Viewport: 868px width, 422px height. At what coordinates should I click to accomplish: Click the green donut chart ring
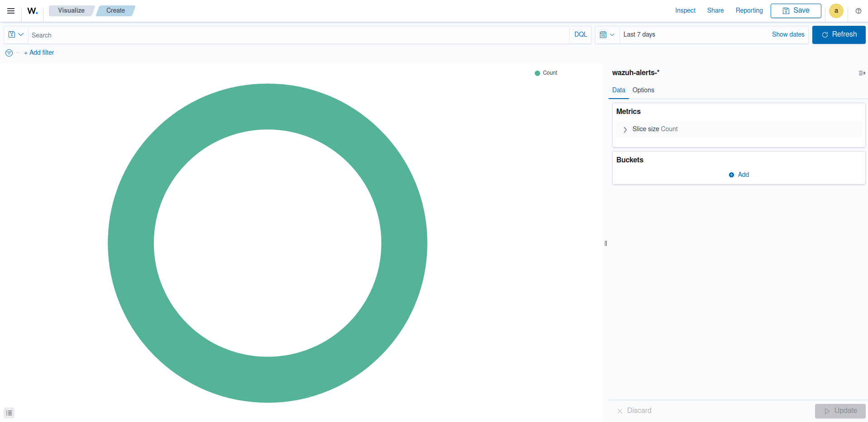coord(131,243)
